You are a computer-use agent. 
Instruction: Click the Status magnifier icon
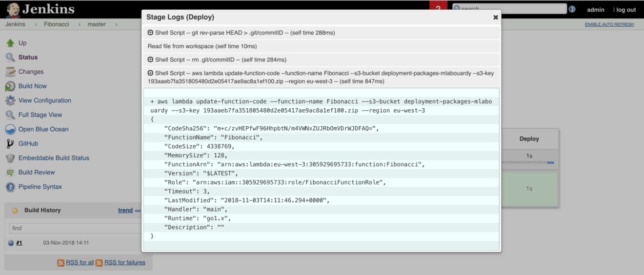click(x=10, y=58)
